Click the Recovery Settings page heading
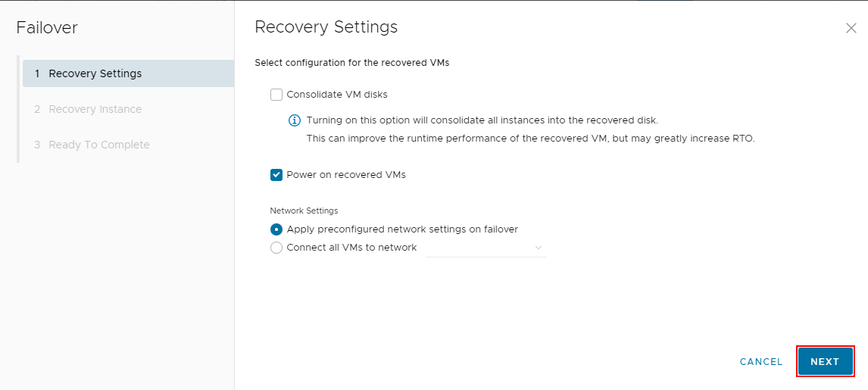The width and height of the screenshot is (868, 390). pos(326,27)
